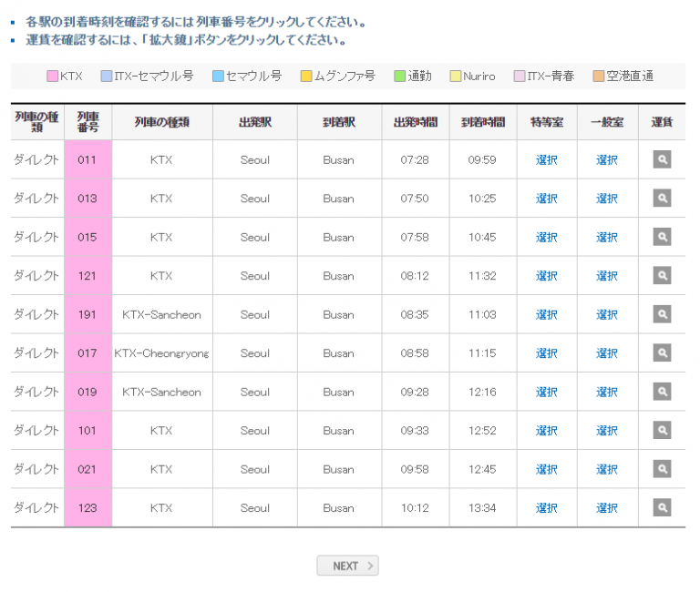This screenshot has height=592, width=700.
Task: Show fare for train 121
Action: tap(662, 276)
